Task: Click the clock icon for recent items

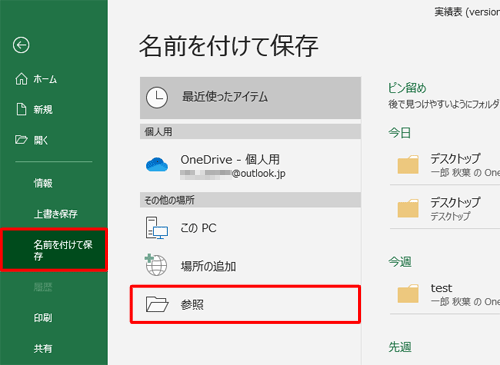Action: click(x=157, y=97)
